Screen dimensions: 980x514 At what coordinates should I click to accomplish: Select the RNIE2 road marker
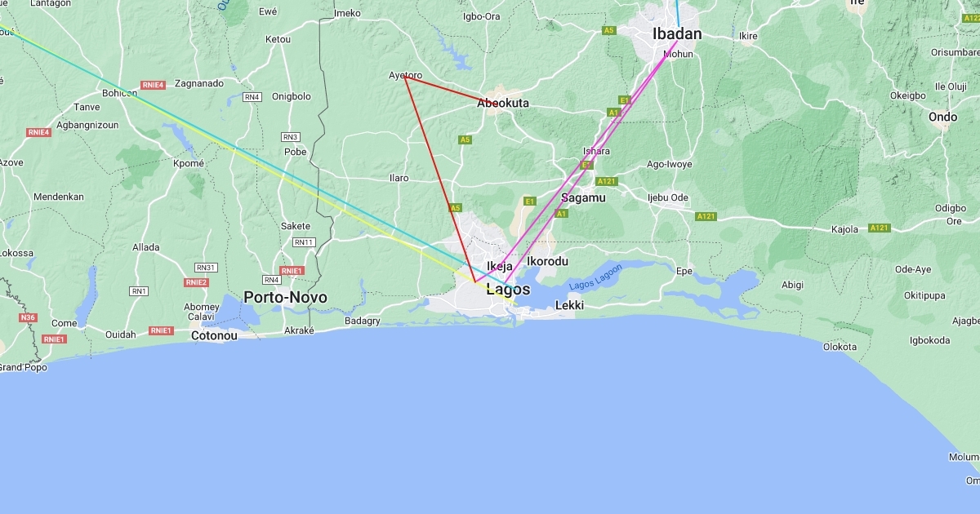pyautogui.click(x=196, y=282)
